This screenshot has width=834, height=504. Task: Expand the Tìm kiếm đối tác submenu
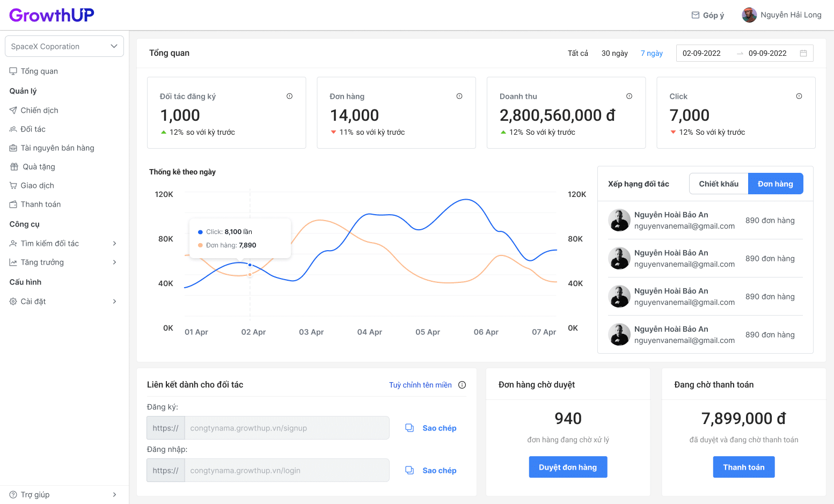coord(114,244)
